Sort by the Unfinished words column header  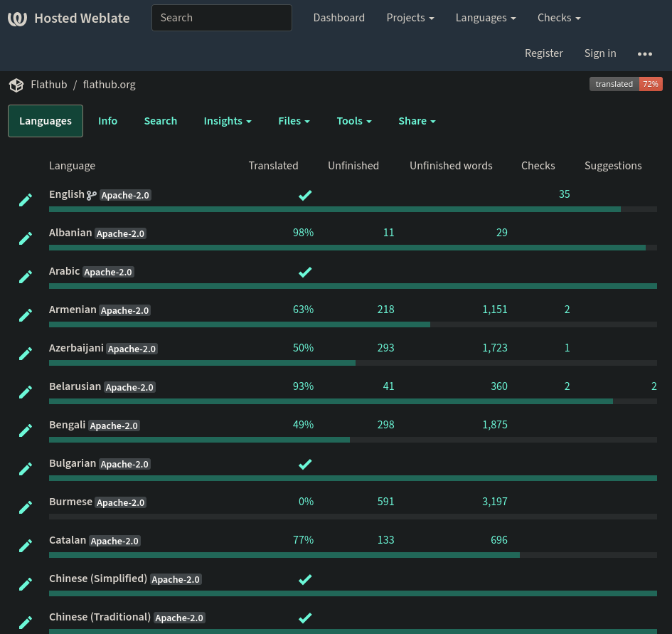pyautogui.click(x=451, y=166)
